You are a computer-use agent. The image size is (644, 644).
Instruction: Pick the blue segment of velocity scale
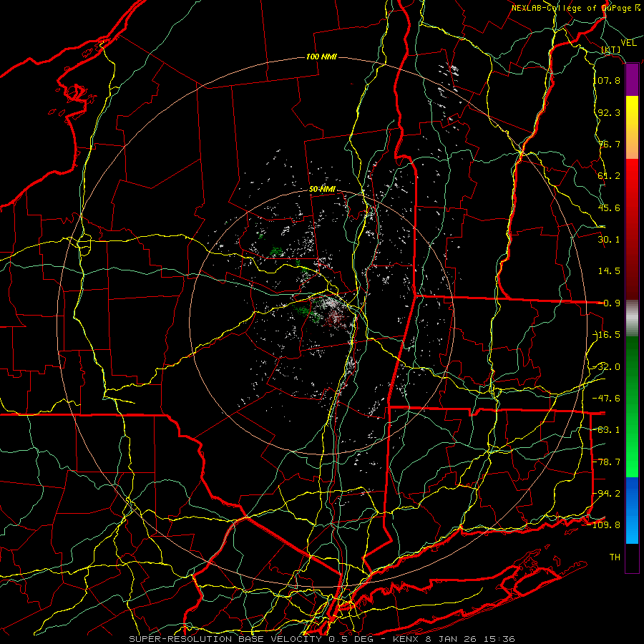tap(632, 510)
